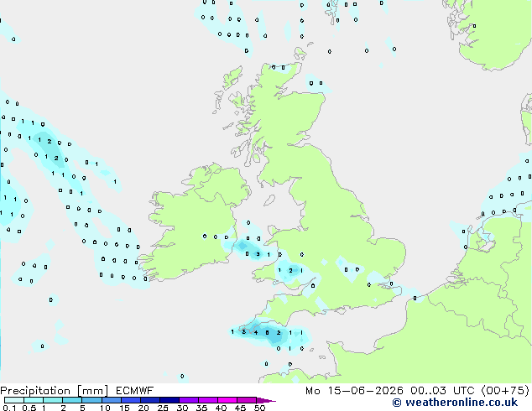
Task: Click the 1–2 mm legend swatch
Action: [x=53, y=400]
